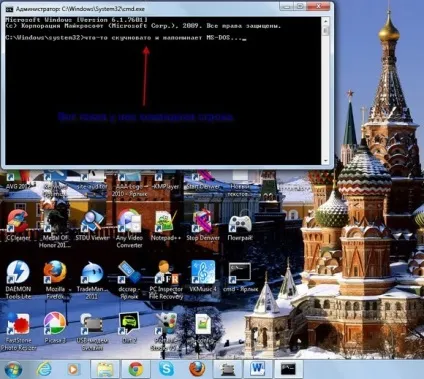The width and height of the screenshot is (424, 379).
Task: Switch to Firefox in the taskbar
Action: pos(197,369)
